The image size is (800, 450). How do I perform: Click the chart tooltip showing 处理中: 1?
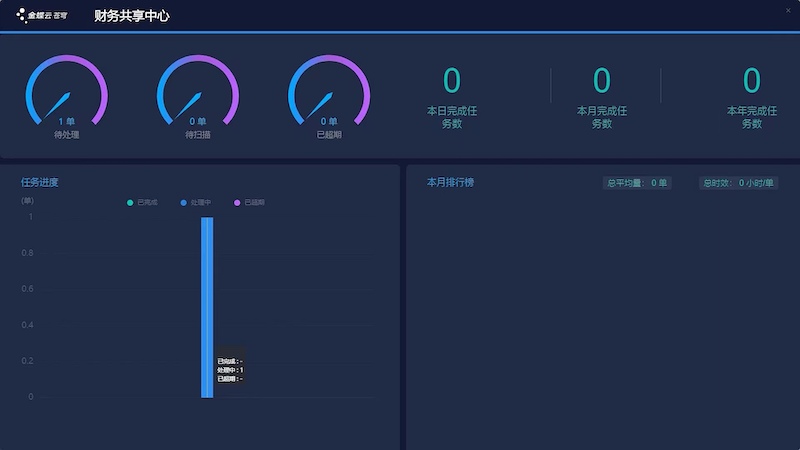pyautogui.click(x=230, y=370)
